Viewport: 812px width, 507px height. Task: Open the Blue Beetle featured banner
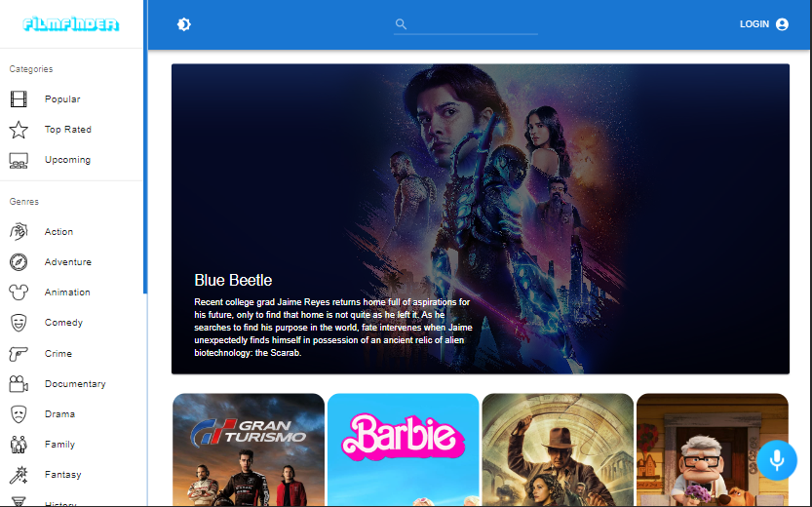(x=480, y=218)
